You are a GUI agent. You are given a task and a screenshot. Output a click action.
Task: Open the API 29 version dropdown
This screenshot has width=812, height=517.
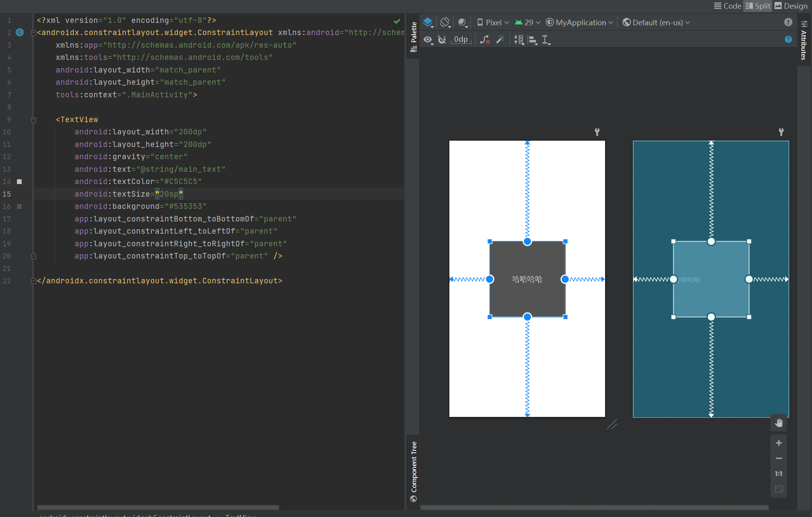pyautogui.click(x=527, y=22)
